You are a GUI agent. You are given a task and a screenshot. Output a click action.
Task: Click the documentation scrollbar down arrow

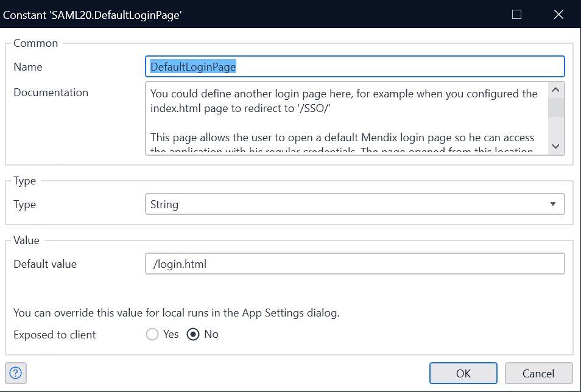(x=555, y=146)
